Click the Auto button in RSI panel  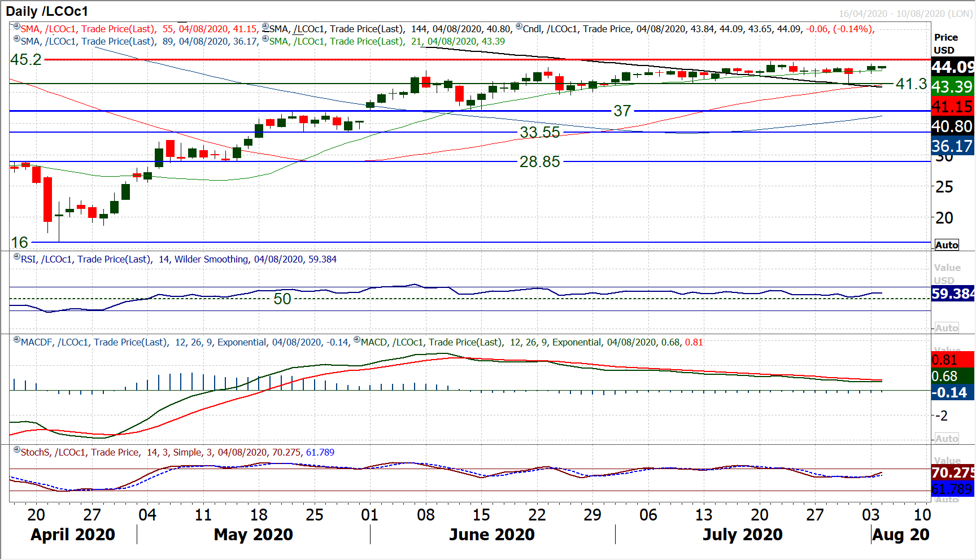click(x=947, y=328)
